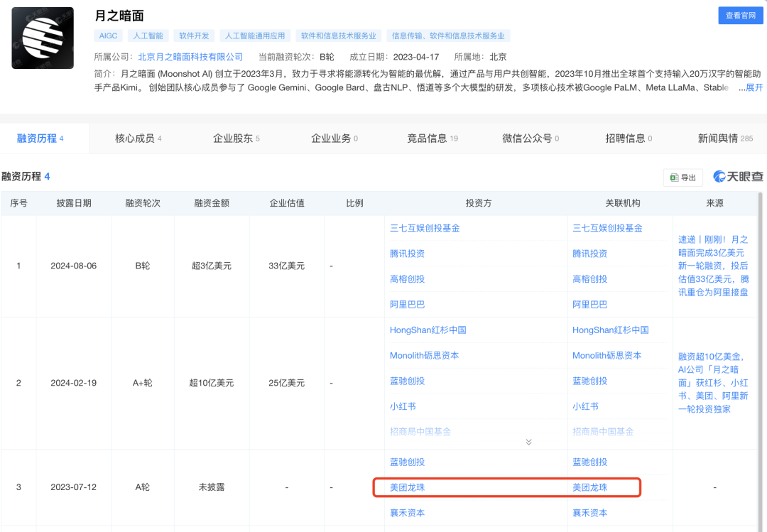Click the 未披露 amount cell
Screen dimensions: 767x532
pos(212,487)
